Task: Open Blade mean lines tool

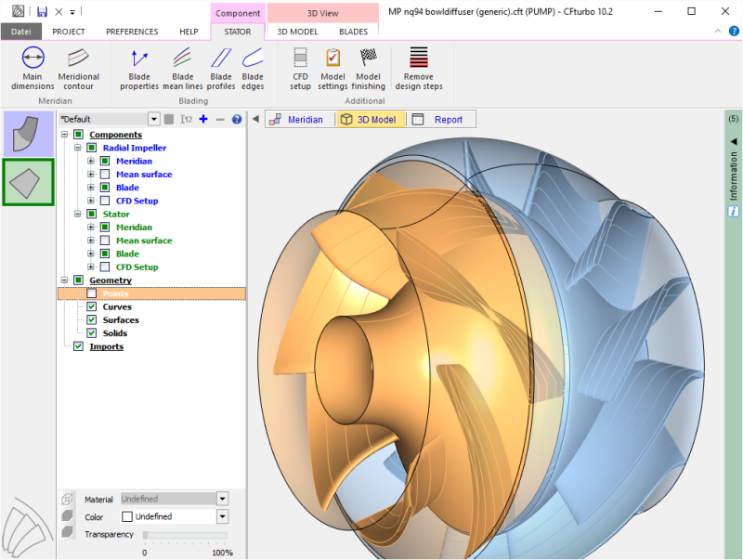Action: pyautogui.click(x=183, y=69)
